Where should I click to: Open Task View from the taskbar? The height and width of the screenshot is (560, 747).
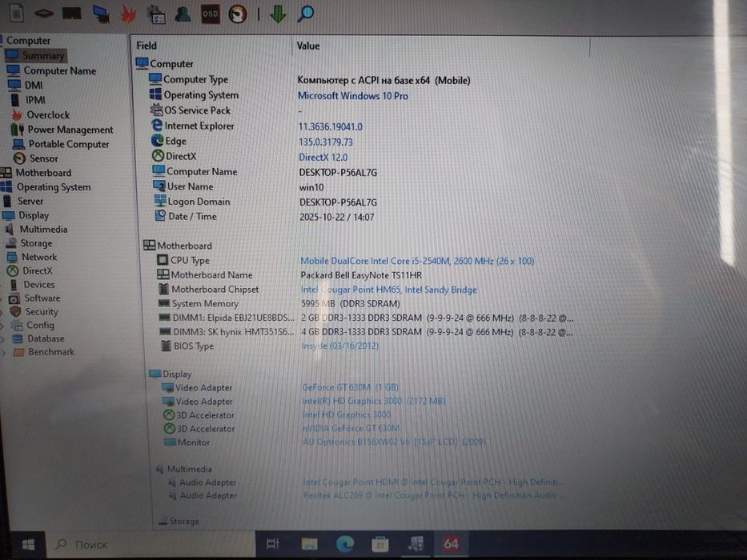[272, 544]
